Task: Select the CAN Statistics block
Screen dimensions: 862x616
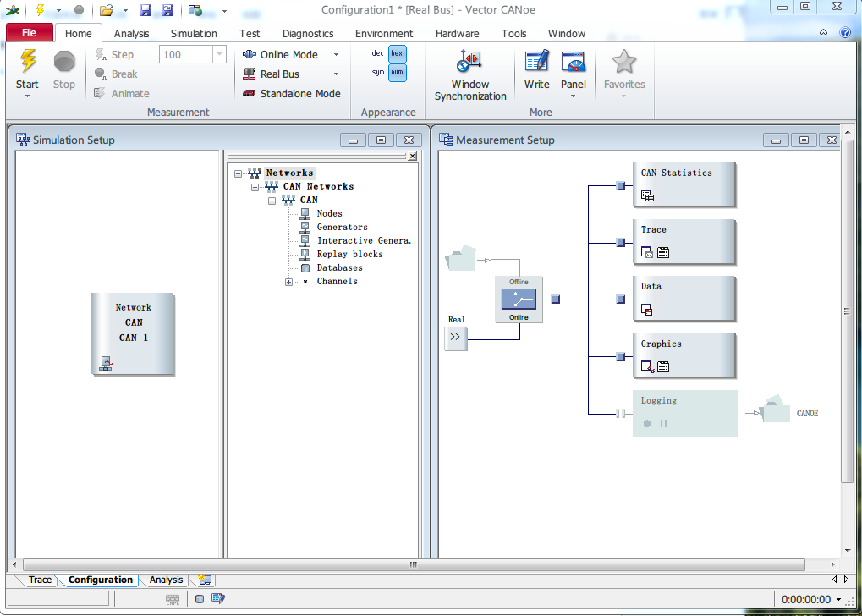Action: [684, 184]
